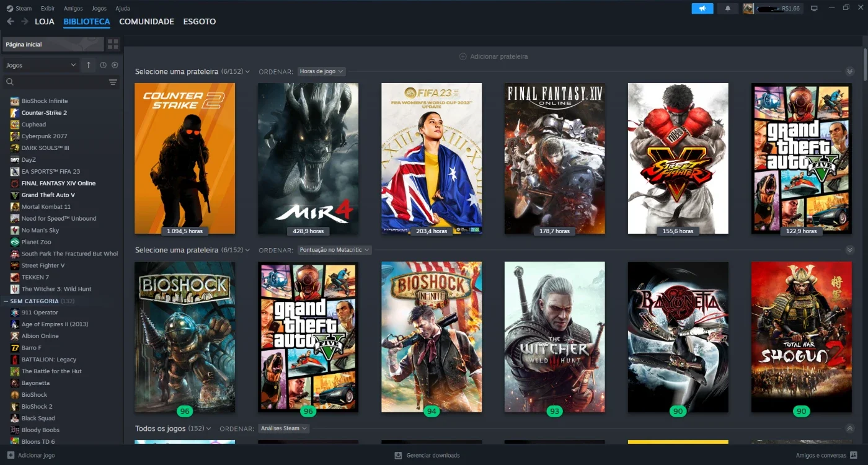The width and height of the screenshot is (868, 465).
Task: Open the Final Fantasy XIV Online cover
Action: coord(555,159)
